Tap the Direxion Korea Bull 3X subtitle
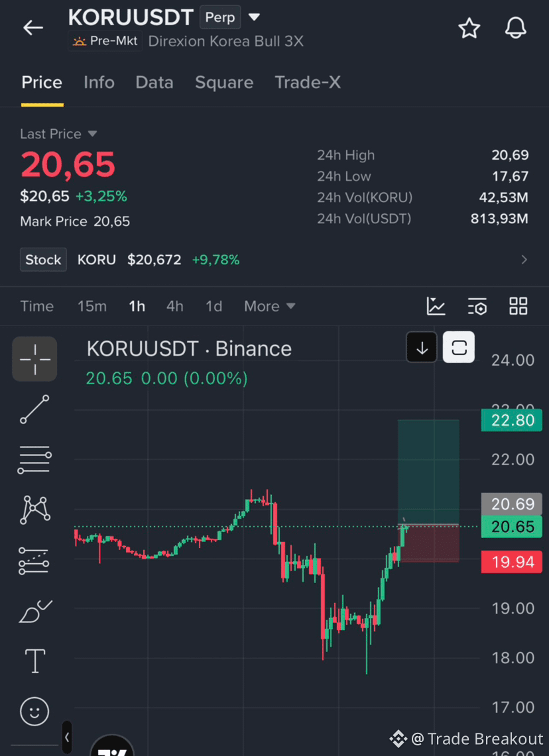 [x=226, y=42]
